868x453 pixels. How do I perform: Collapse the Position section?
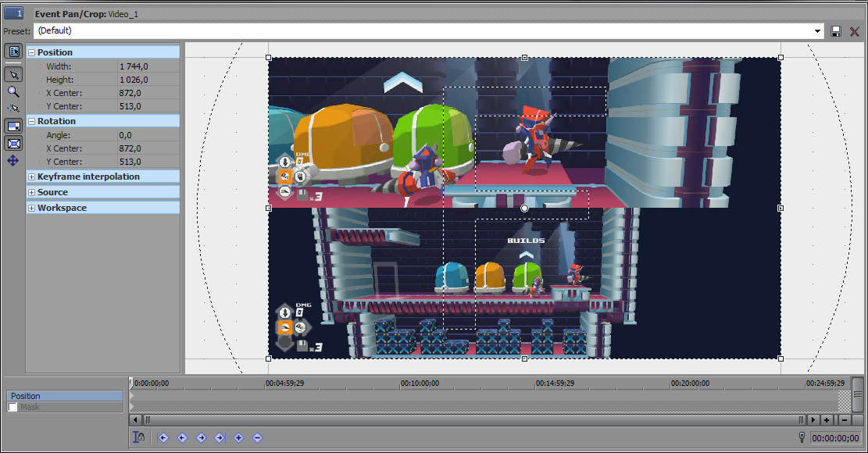pos(31,52)
